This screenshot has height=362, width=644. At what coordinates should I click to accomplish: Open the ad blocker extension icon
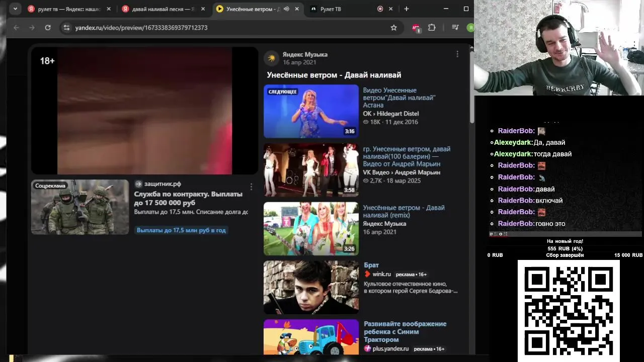point(416,28)
